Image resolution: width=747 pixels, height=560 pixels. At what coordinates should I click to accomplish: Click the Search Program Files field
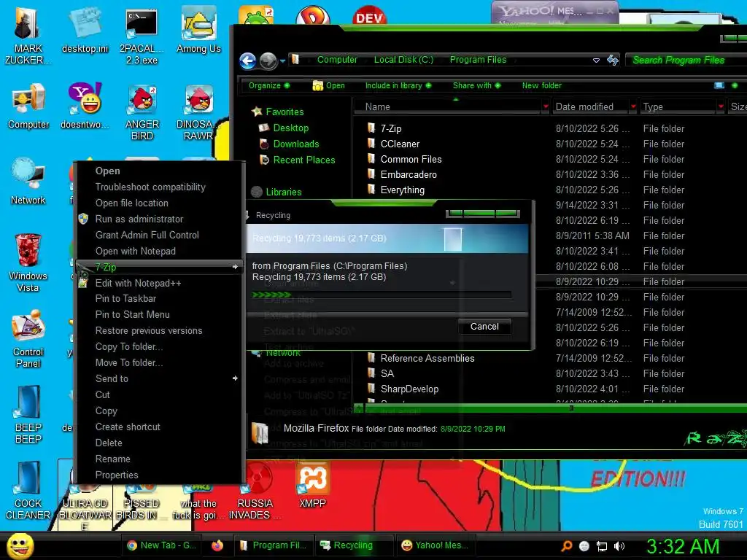(686, 60)
